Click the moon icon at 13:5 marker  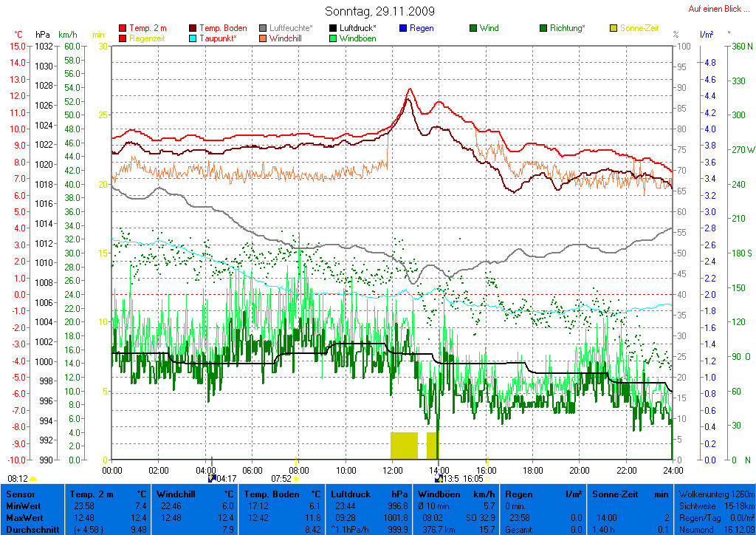tap(439, 478)
